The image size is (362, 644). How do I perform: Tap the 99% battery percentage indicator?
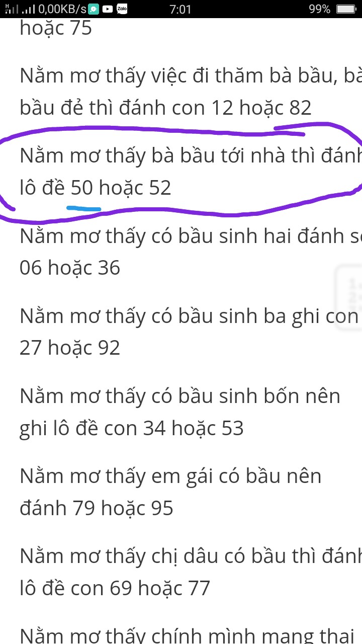(320, 9)
